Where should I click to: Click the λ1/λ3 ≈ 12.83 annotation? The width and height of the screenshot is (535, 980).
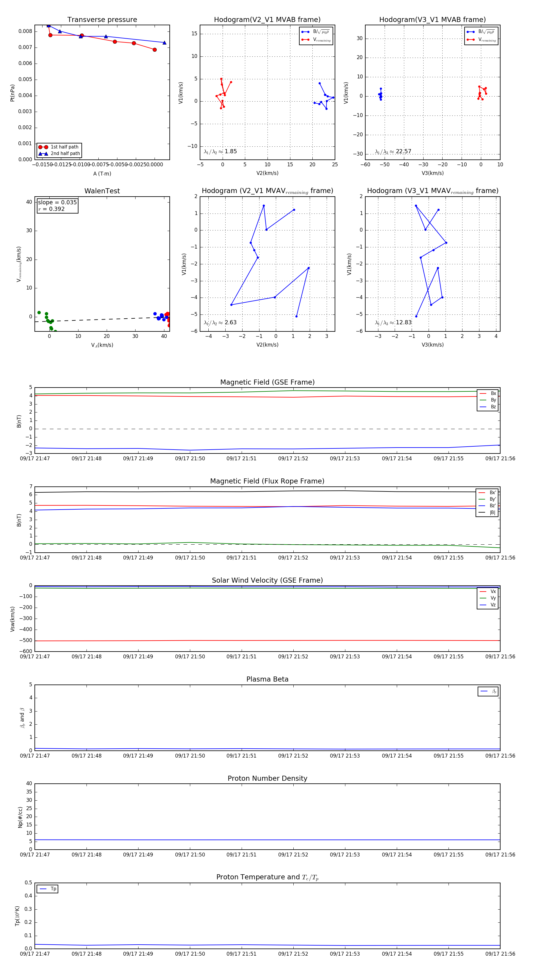click(x=393, y=323)
